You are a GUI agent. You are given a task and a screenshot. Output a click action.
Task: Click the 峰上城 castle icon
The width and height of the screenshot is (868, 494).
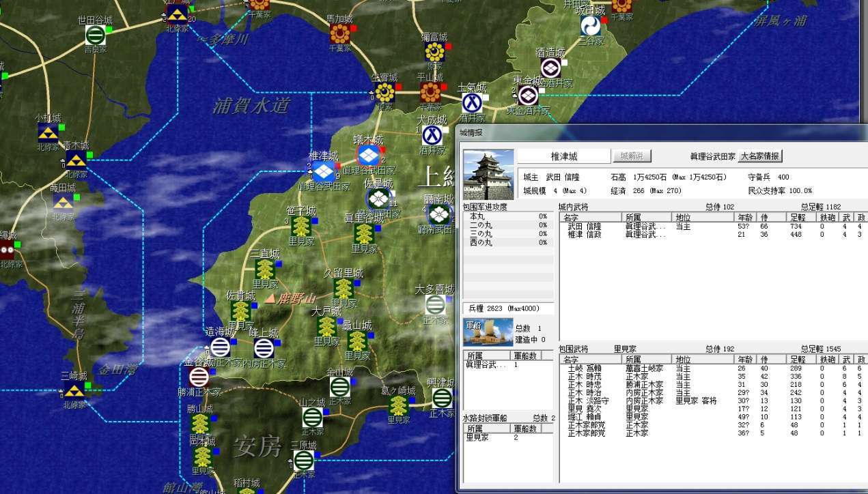pyautogui.click(x=264, y=349)
